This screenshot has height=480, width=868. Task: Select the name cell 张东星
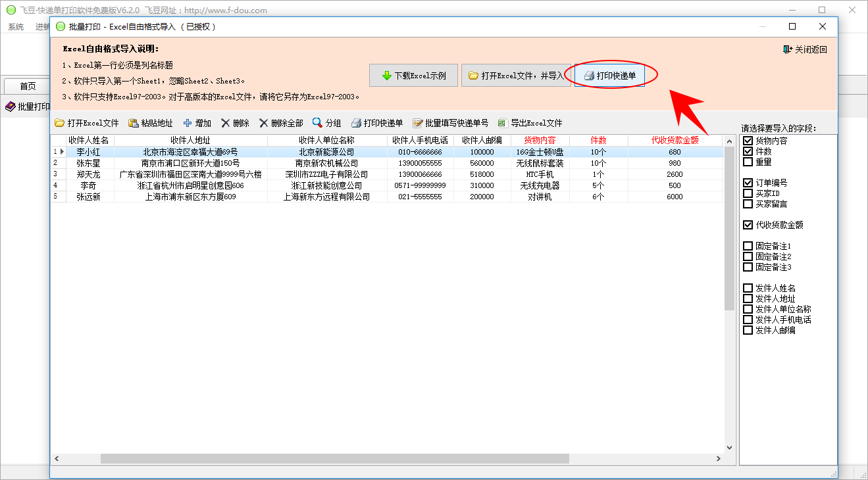tap(89, 163)
